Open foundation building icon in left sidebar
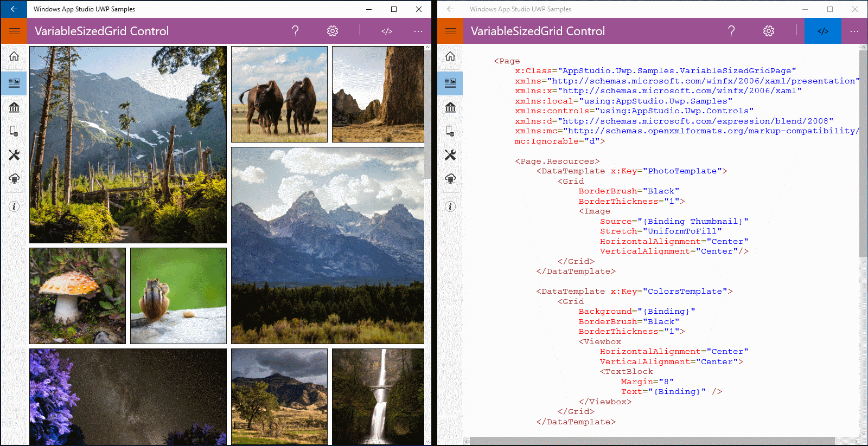Screen dimensions: 868x446 (14, 107)
